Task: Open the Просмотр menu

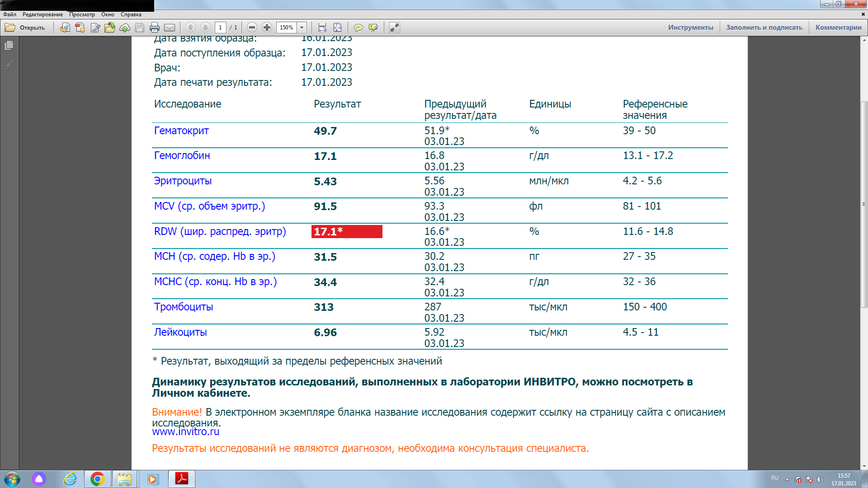Action: point(82,14)
